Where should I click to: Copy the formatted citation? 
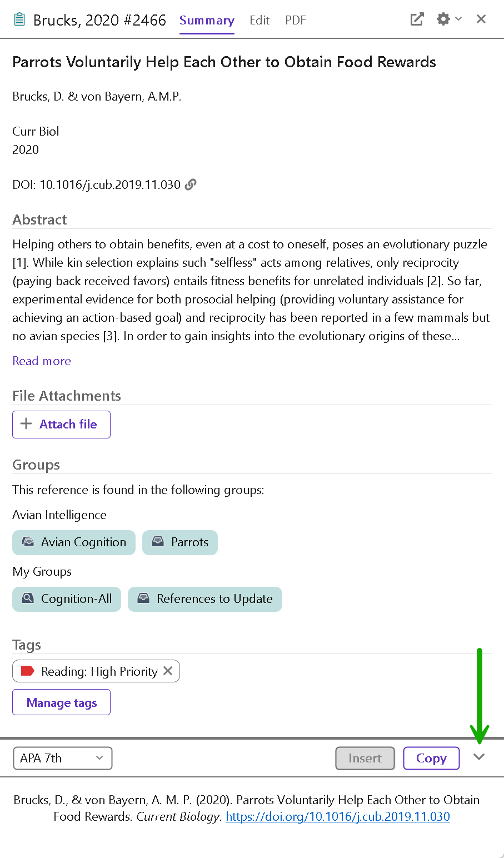click(x=431, y=759)
